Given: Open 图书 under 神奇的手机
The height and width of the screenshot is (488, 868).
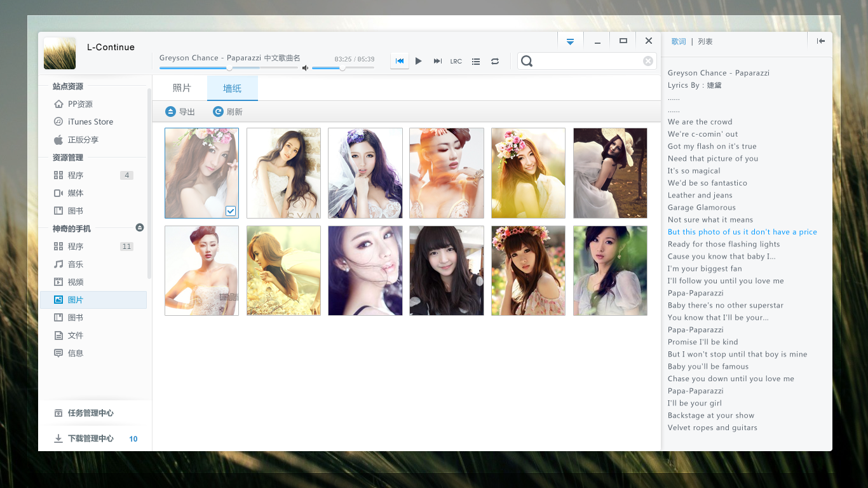Looking at the screenshot, I should click(93, 318).
